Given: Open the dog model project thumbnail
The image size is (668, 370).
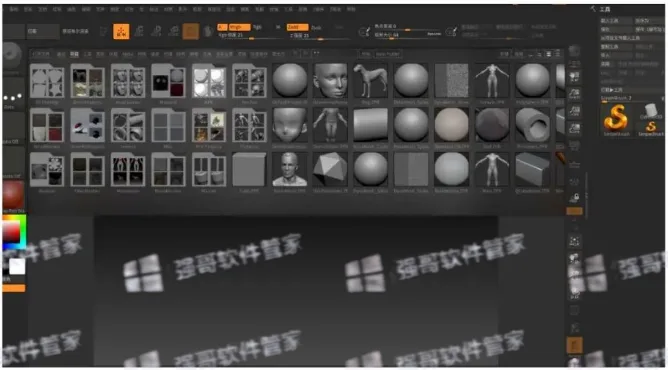Looking at the screenshot, I should pos(370,80).
